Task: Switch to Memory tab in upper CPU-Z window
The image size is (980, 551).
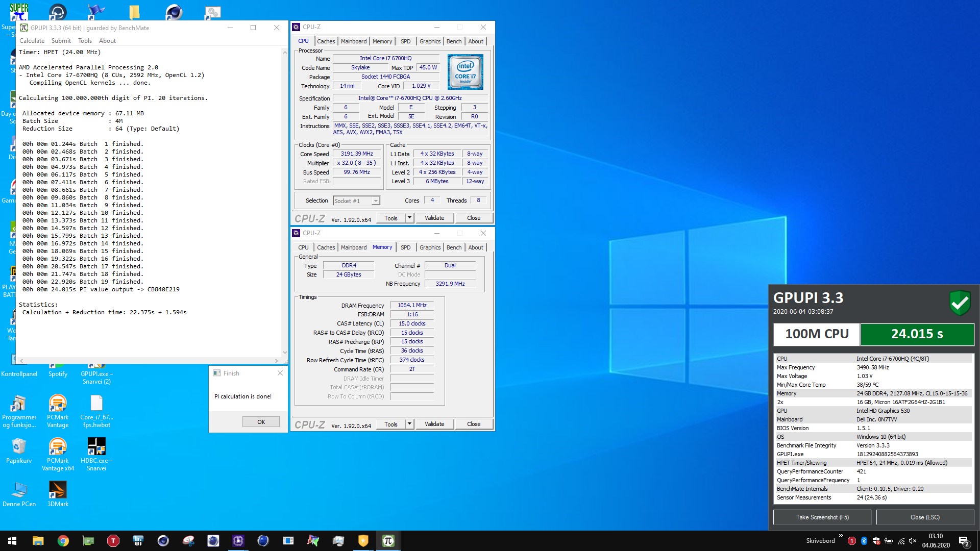Action: click(382, 41)
